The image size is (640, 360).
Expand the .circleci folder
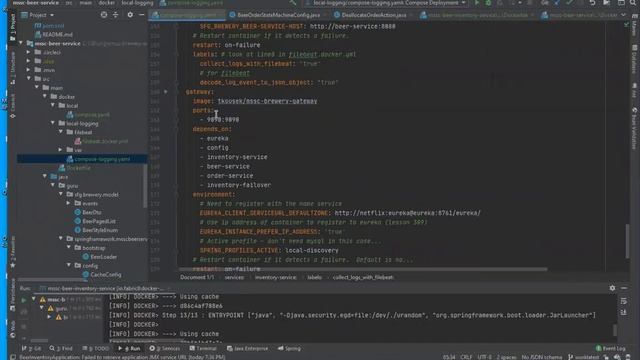pos(29,52)
